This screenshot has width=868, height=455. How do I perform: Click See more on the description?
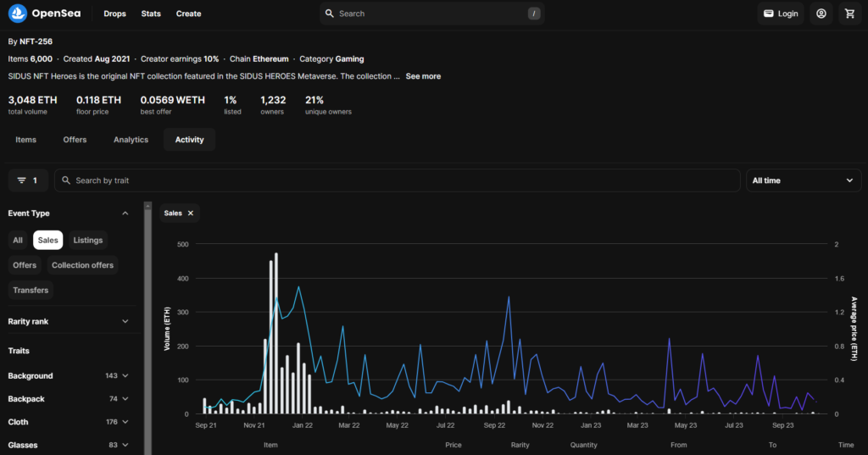pyautogui.click(x=423, y=76)
